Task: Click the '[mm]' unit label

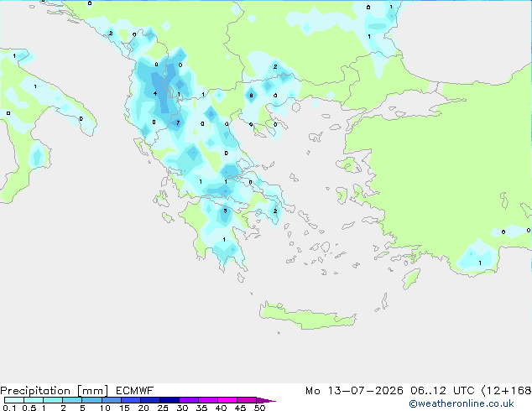Action: pos(92,391)
